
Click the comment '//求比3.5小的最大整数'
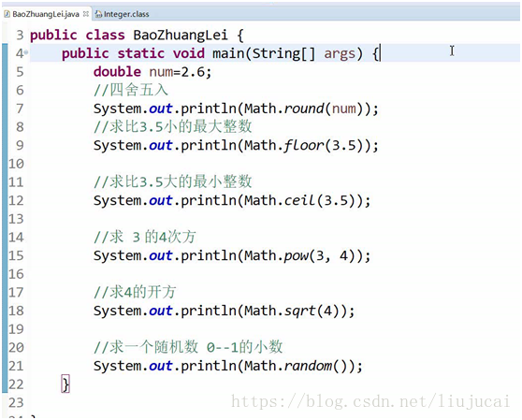(173, 127)
